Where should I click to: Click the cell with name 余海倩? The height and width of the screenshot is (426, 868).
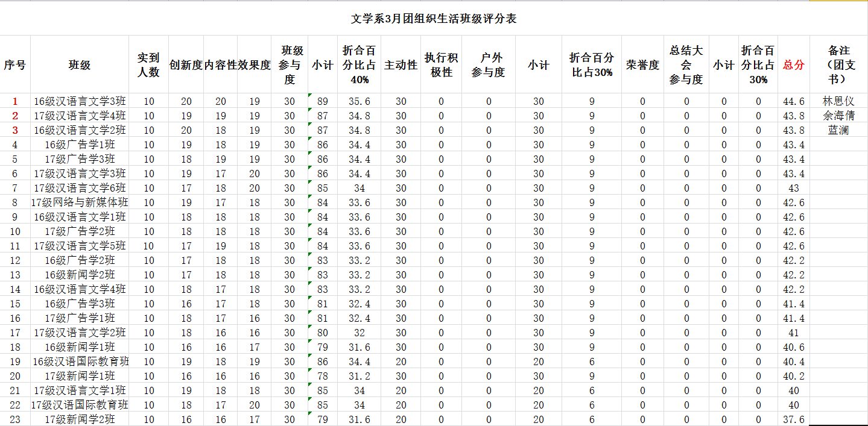pos(838,116)
